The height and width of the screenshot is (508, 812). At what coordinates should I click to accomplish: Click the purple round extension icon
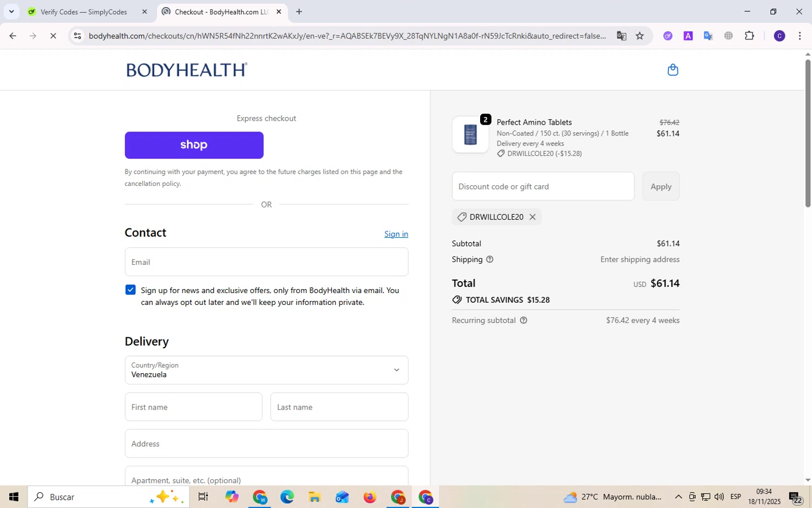click(x=668, y=36)
